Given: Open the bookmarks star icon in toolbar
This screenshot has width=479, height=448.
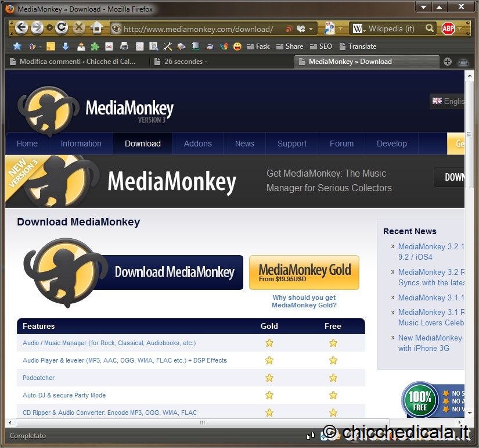Looking at the screenshot, I should pyautogui.click(x=17, y=46).
